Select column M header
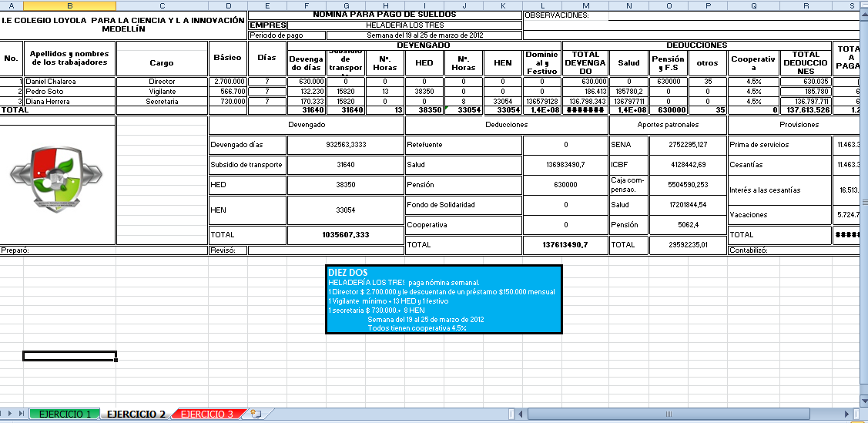This screenshot has height=423, width=868. 585,5
